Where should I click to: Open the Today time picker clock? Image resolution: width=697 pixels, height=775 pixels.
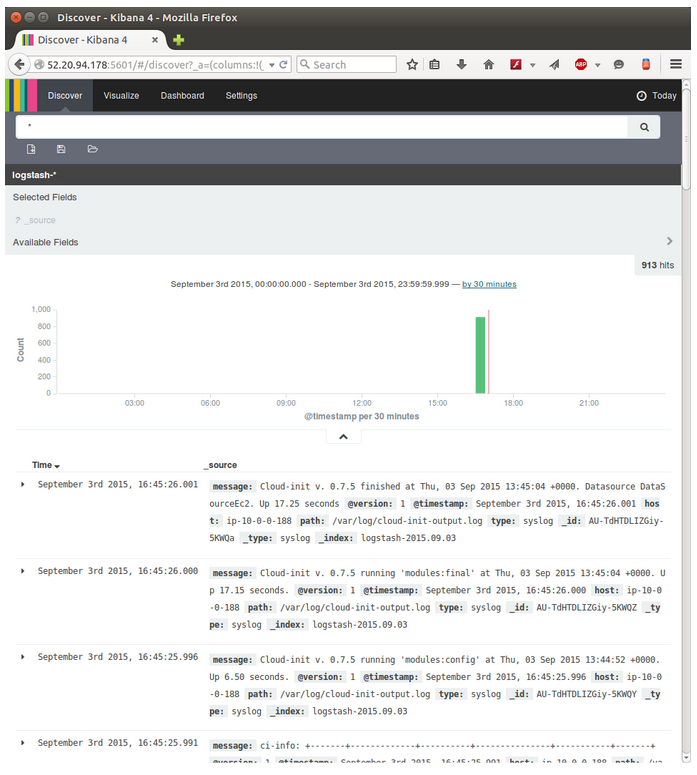656,96
